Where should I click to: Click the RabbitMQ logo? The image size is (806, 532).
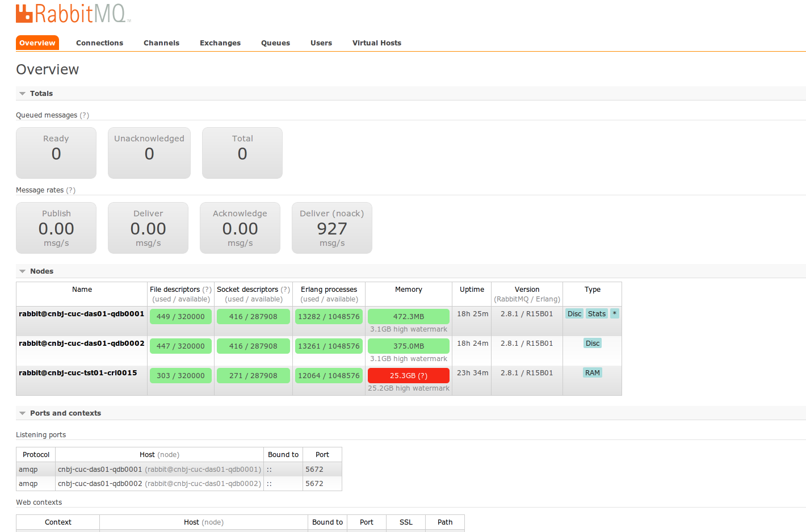coord(73,13)
